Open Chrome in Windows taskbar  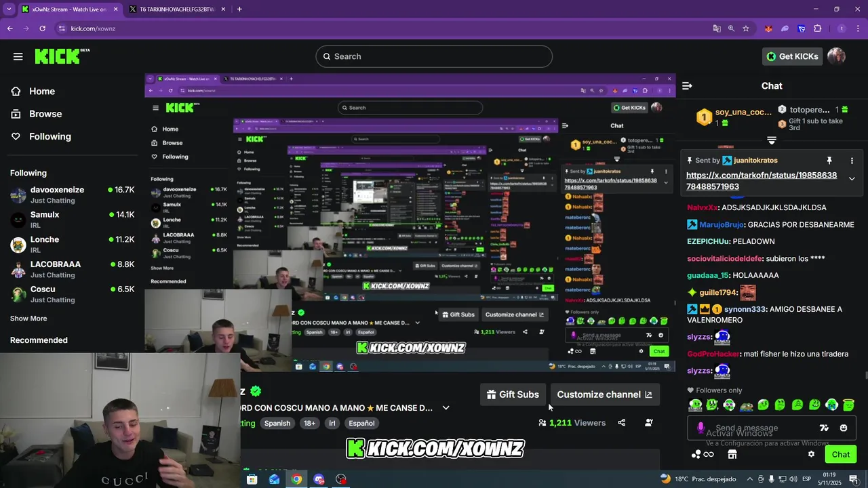point(296,479)
